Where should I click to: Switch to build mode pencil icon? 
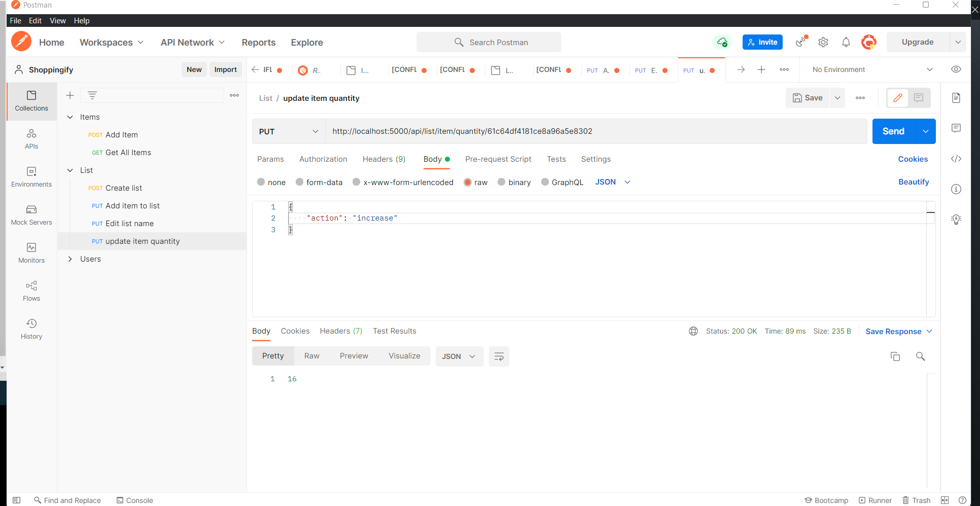point(898,98)
